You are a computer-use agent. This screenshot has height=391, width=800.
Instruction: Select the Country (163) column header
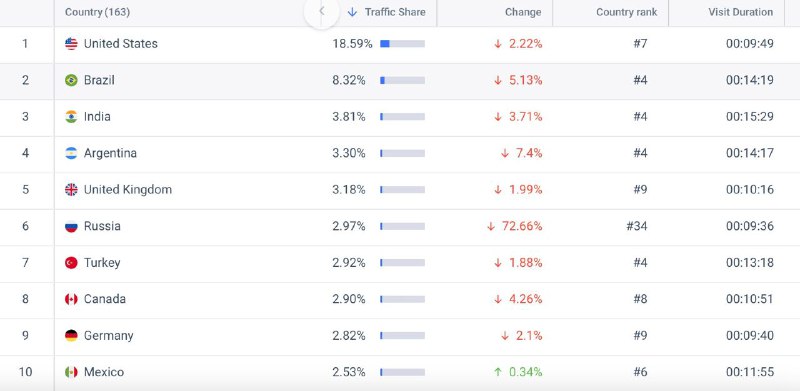[x=97, y=12]
